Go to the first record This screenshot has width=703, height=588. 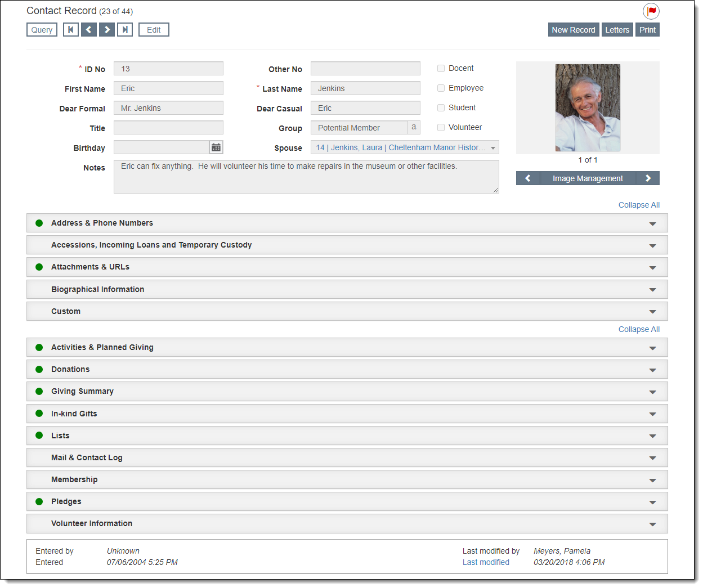tap(71, 30)
